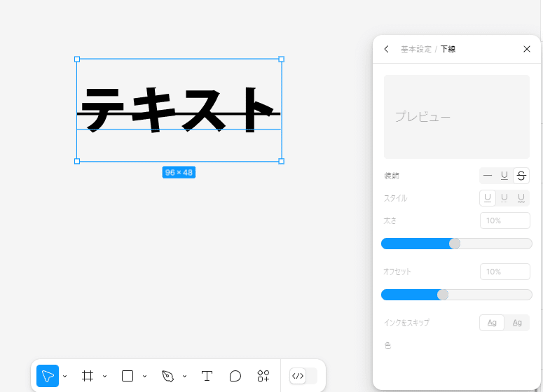Click the インクをスキップ label

pyautogui.click(x=406, y=323)
